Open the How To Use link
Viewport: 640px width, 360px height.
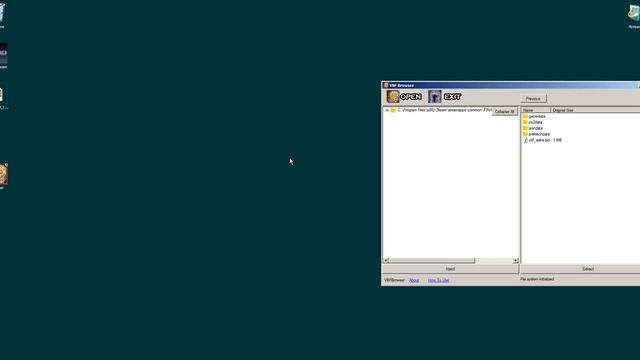(x=438, y=280)
